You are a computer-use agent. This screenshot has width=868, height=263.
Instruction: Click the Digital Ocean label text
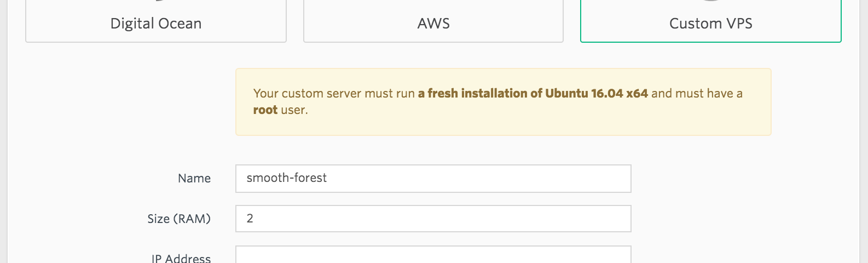[x=156, y=24]
